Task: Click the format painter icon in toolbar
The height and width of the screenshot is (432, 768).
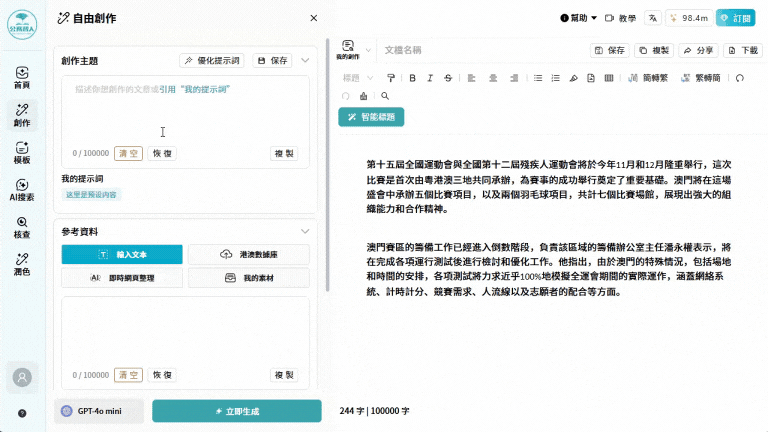Action: point(391,77)
